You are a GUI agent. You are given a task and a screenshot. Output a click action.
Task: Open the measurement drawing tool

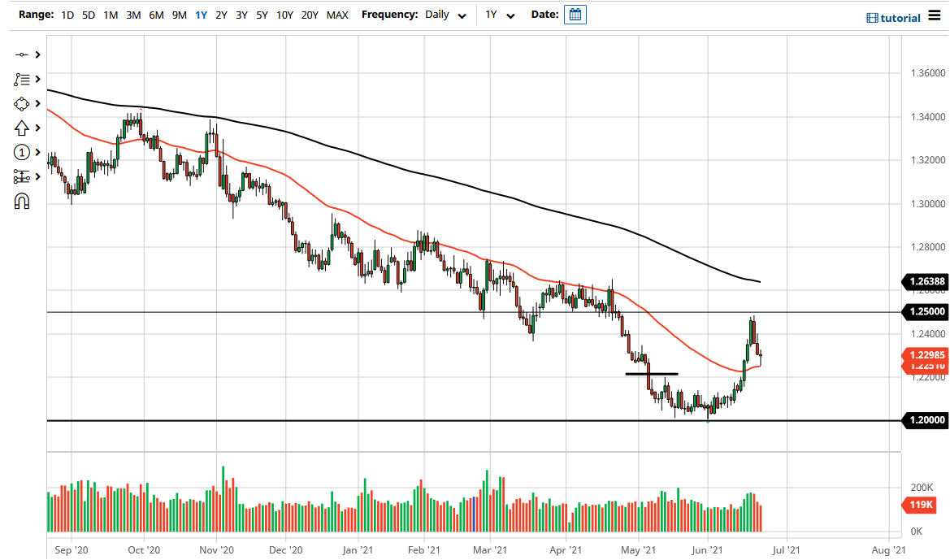(x=22, y=176)
